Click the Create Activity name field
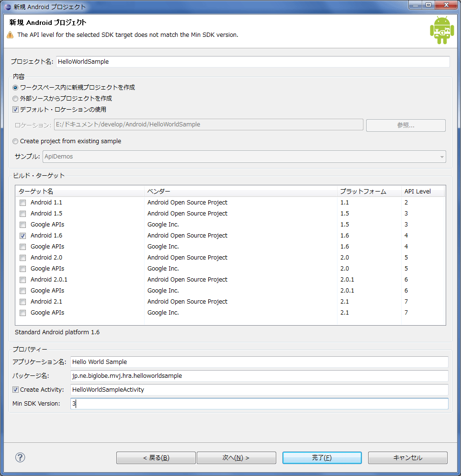The height and width of the screenshot is (476, 461). coord(259,390)
